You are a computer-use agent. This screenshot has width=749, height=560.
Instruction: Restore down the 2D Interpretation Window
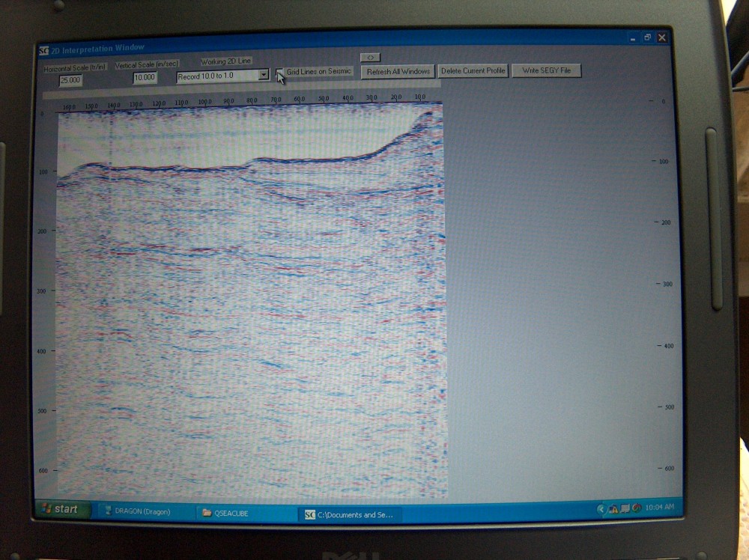[x=647, y=37]
